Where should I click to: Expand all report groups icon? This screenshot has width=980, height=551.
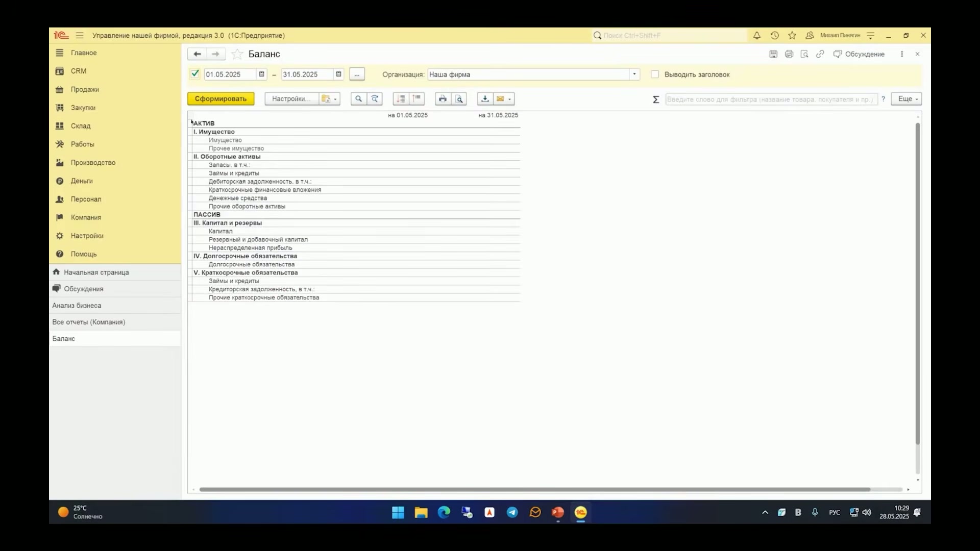pyautogui.click(x=401, y=99)
